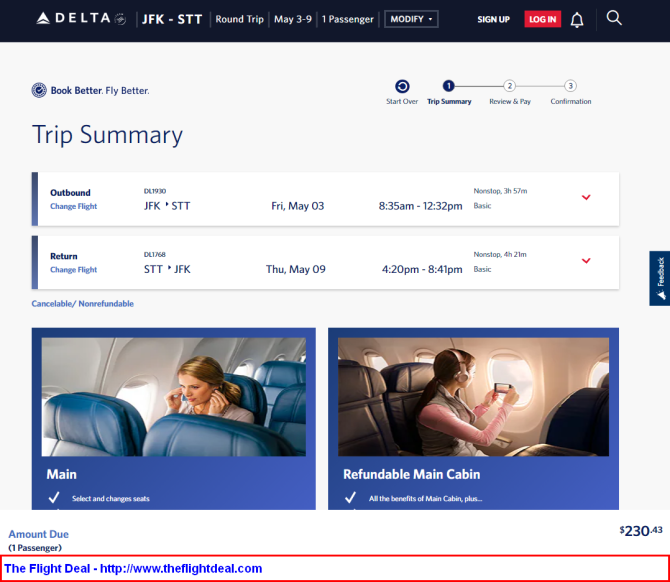Screen dimensions: 670x582
Task: Click the Book Better badge icon
Action: [x=39, y=90]
